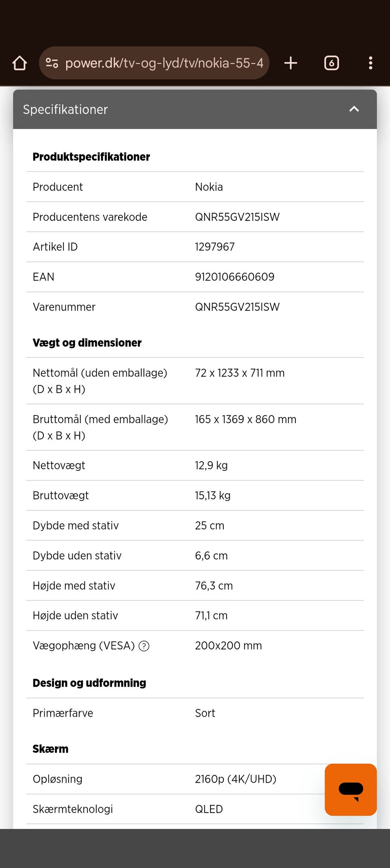Click the Specifikationer header title
This screenshot has width=390, height=868.
coord(65,109)
